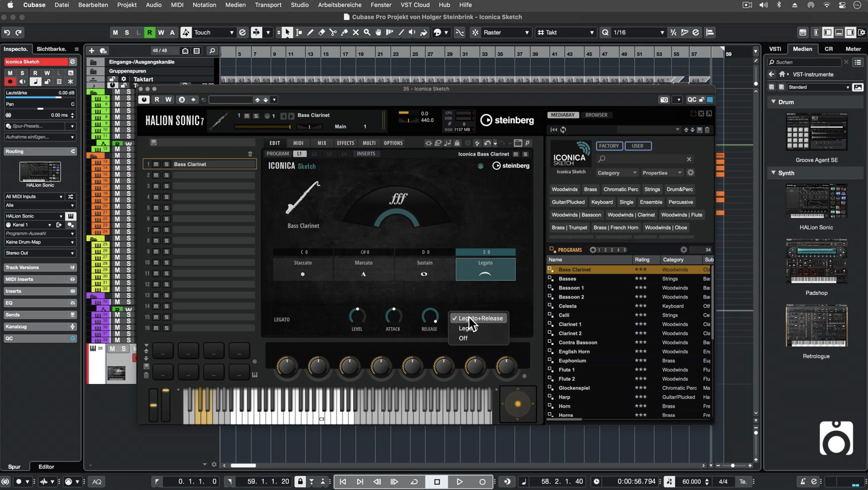This screenshot has height=490, width=868.
Task: Select Legato option in popup menu
Action: click(478, 328)
